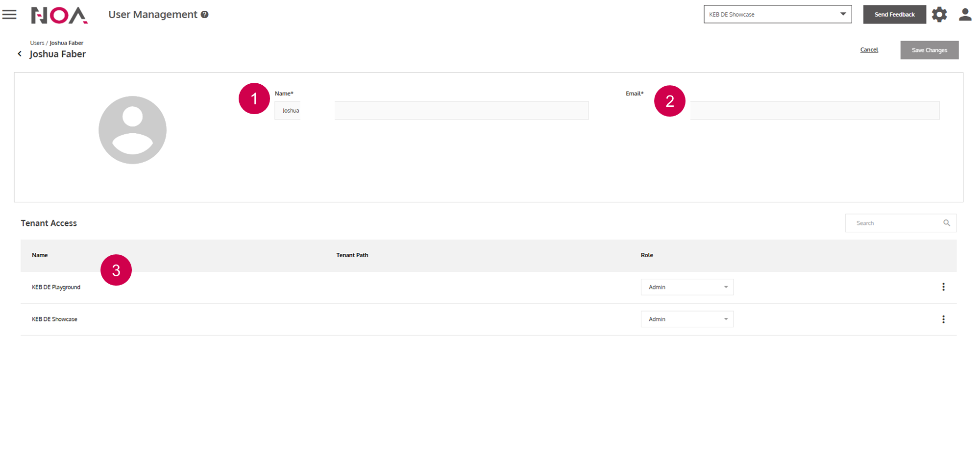Navigate to Users in the breadcrumb

(x=37, y=43)
